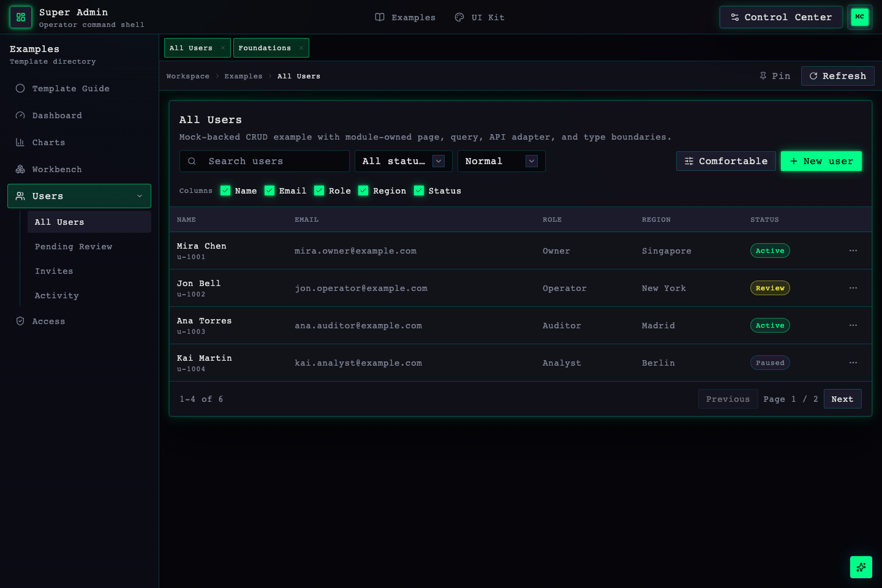The image size is (882, 588).
Task: Uncheck the Status column checkbox
Action: click(x=419, y=190)
